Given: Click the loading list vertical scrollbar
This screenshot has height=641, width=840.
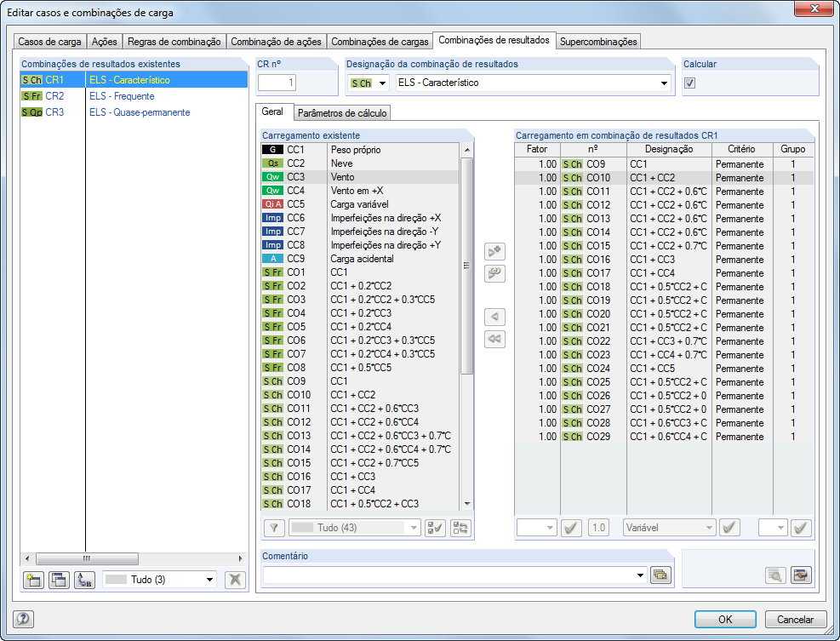Looking at the screenshot, I should click(x=467, y=266).
